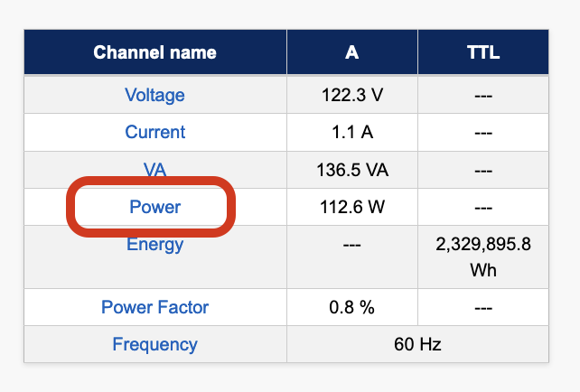
Task: Click the 136.5 VA value cell
Action: coord(352,169)
